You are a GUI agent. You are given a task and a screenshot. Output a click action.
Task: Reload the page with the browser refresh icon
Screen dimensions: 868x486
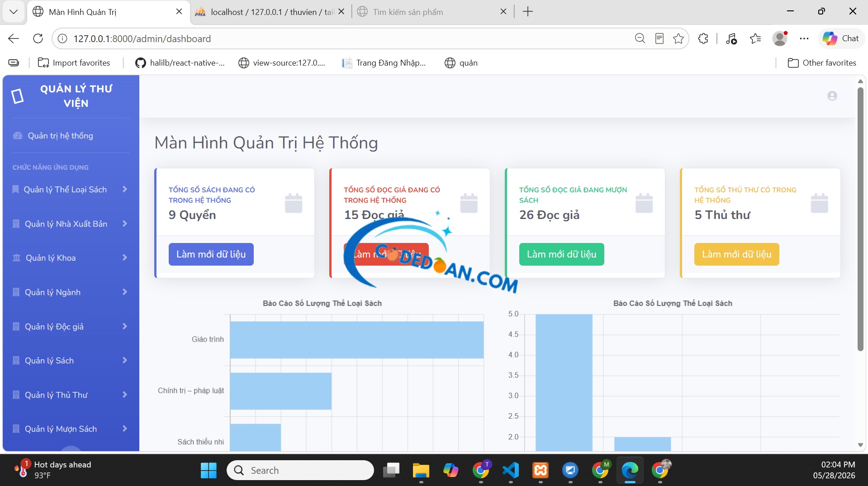click(x=38, y=38)
